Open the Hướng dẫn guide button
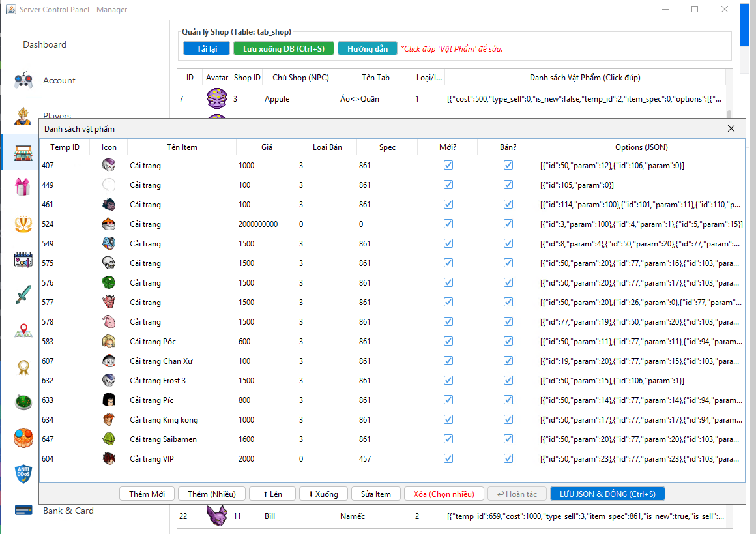756x534 pixels. (368, 48)
